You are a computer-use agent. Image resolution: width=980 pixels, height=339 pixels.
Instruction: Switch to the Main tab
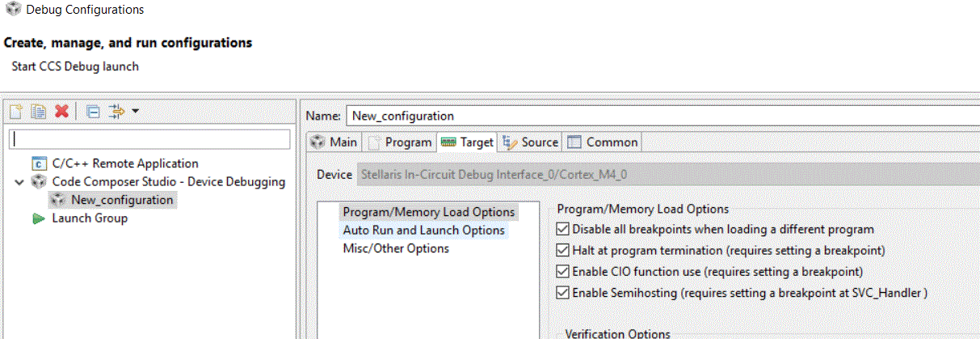[x=334, y=142]
